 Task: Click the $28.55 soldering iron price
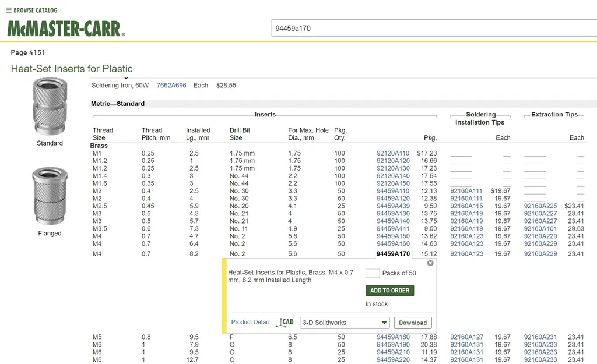pos(226,85)
